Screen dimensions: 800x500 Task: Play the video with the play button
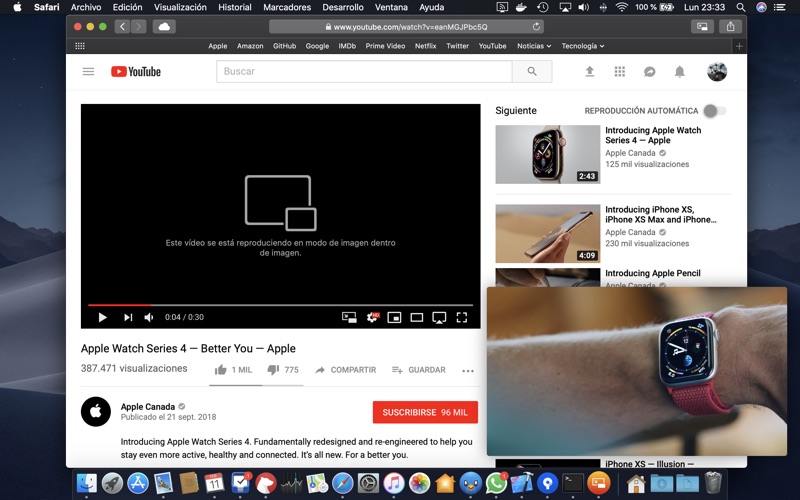[x=103, y=317]
